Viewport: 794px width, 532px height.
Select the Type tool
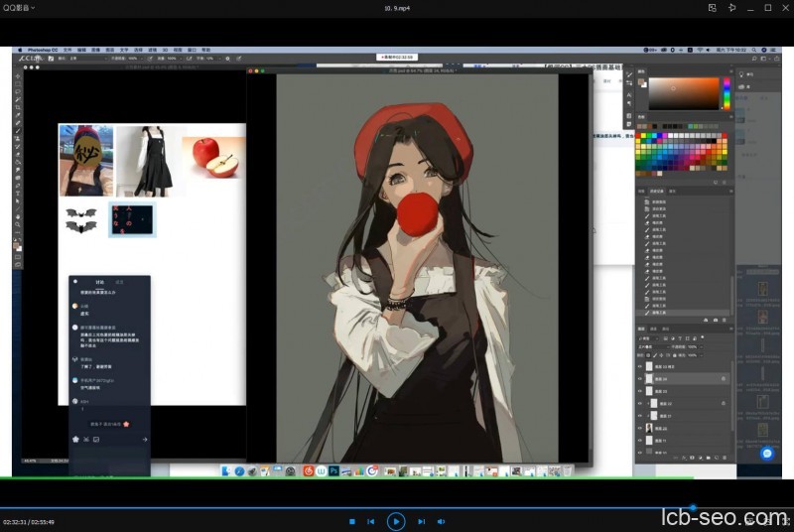pos(18,193)
